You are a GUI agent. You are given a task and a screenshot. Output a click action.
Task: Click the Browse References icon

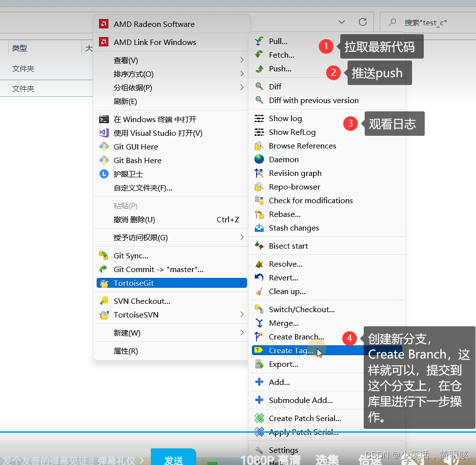click(259, 146)
